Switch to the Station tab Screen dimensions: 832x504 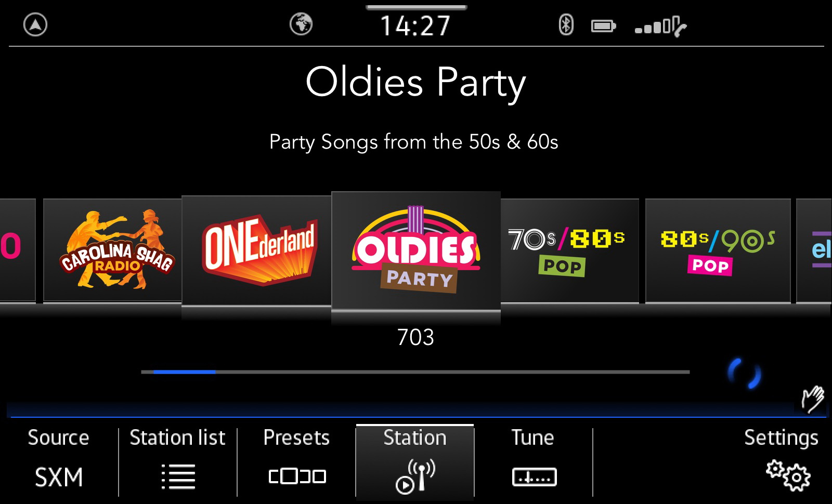pyautogui.click(x=415, y=460)
